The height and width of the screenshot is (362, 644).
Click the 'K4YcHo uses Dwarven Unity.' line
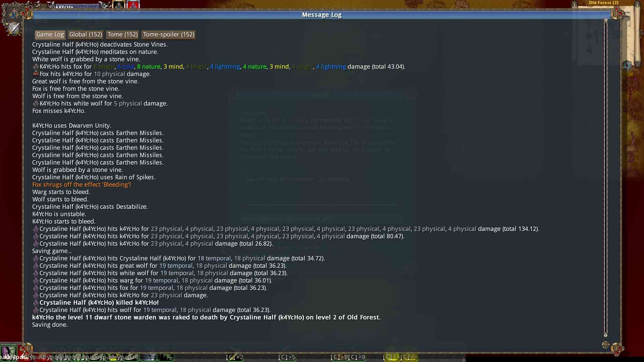coord(72,126)
